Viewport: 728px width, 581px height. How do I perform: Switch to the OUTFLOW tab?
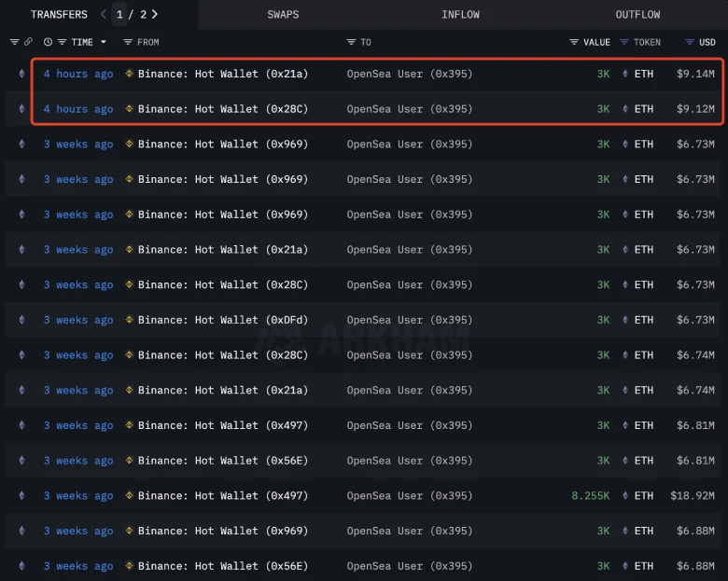coord(637,14)
